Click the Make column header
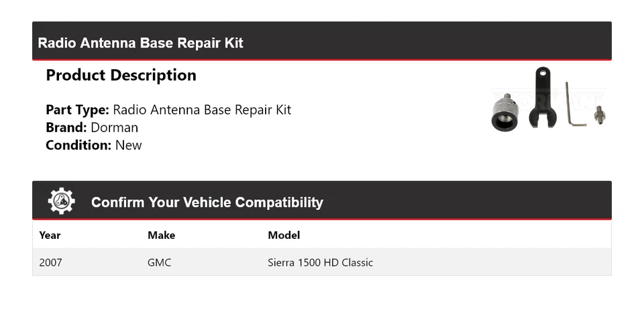The height and width of the screenshot is (322, 644). (161, 235)
